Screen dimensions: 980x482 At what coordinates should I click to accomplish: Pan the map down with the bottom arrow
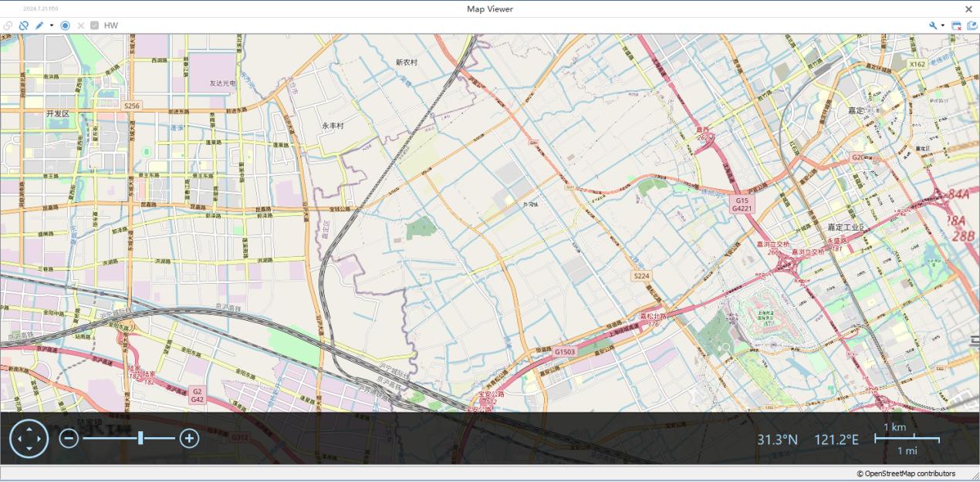pyautogui.click(x=29, y=449)
